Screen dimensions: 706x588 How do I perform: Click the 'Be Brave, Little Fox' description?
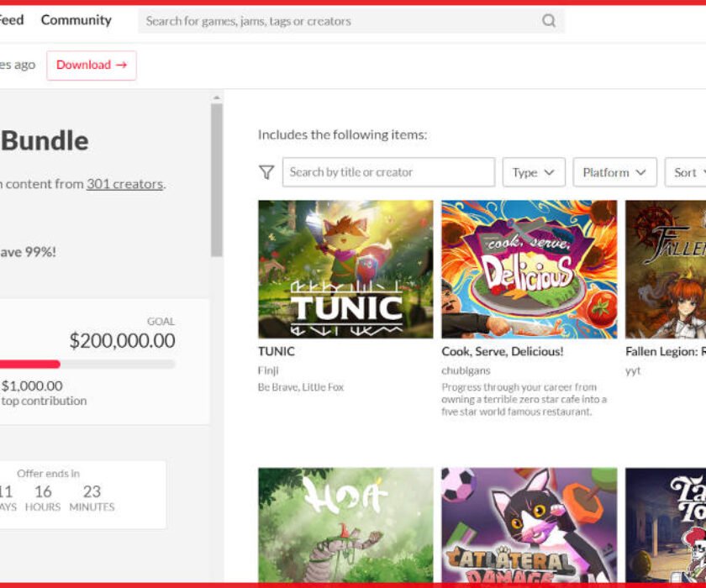(301, 387)
